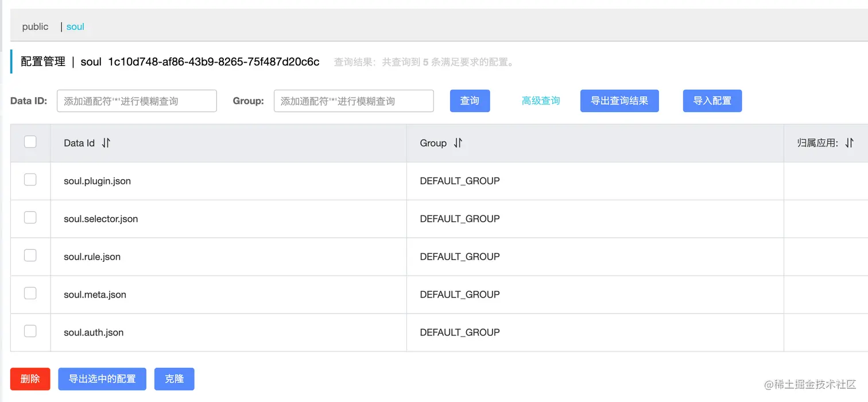Click the 导出查询结果 button
868x402 pixels.
click(x=619, y=100)
